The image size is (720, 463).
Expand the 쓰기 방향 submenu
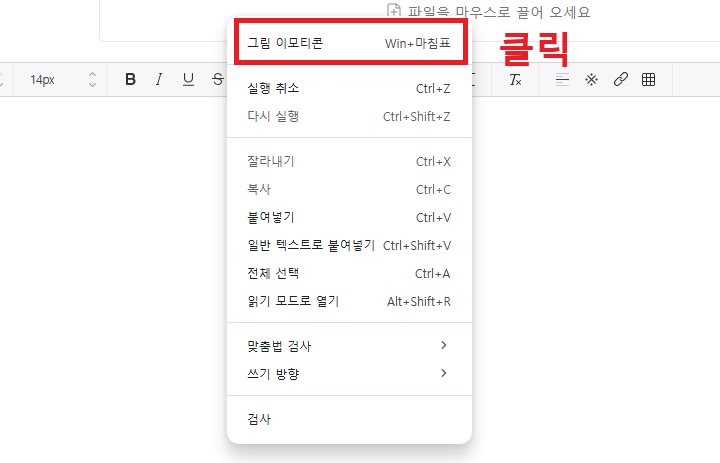(x=349, y=373)
